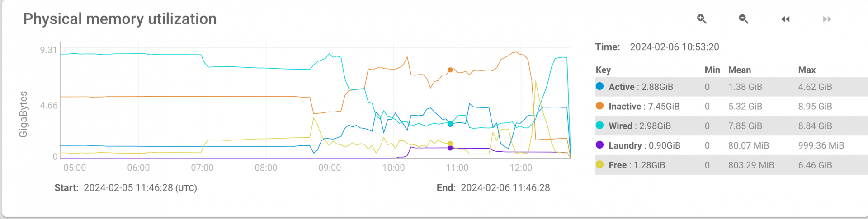Click the yellow Free data point marker on chart

point(450,144)
